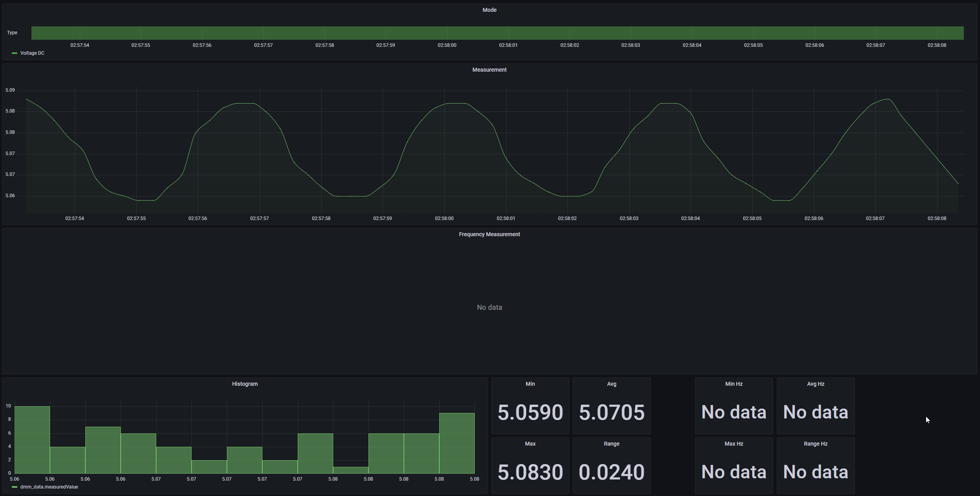Open the Min Hz panel title menu

(733, 384)
